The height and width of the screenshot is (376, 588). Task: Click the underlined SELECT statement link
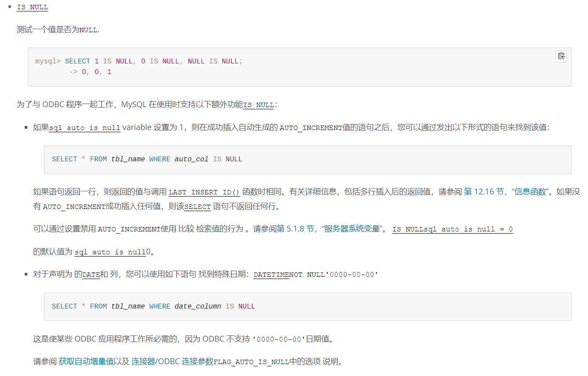click(197, 207)
